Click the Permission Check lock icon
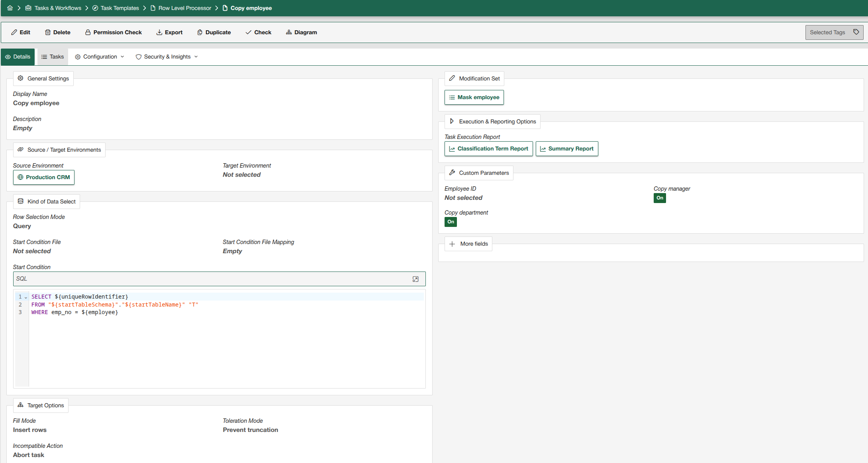 [x=88, y=32]
